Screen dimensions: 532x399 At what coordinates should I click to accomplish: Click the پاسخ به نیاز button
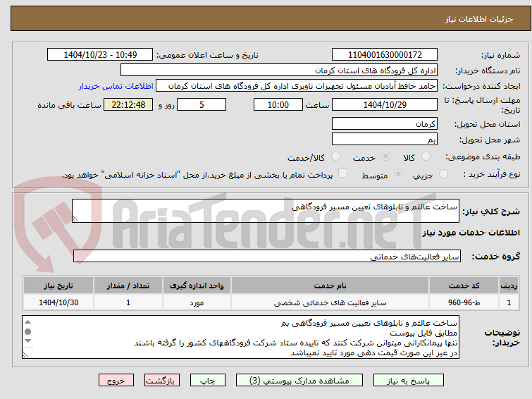[x=408, y=381]
